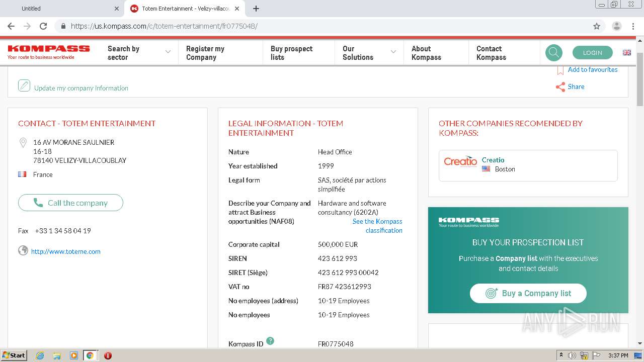The image size is (644, 362).
Task: Open the Creatio company link
Action: click(493, 160)
